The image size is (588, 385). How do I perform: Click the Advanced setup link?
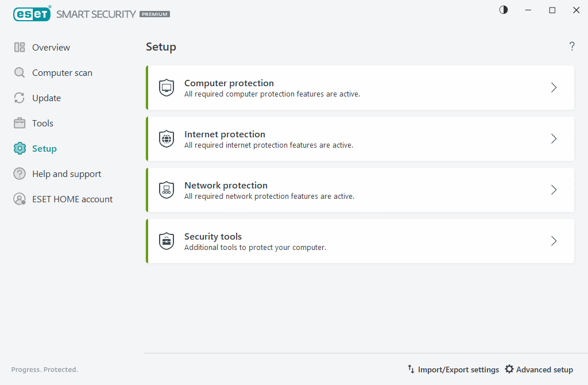544,369
